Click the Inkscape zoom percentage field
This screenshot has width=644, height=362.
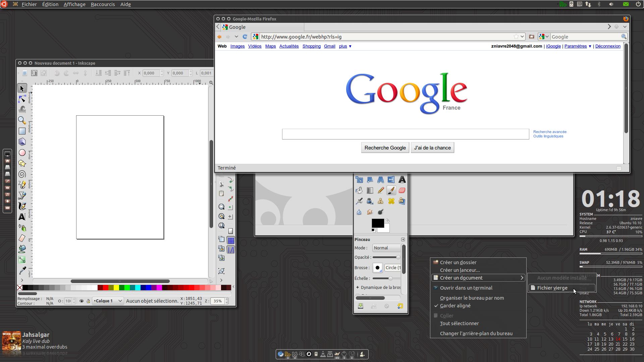click(x=218, y=301)
